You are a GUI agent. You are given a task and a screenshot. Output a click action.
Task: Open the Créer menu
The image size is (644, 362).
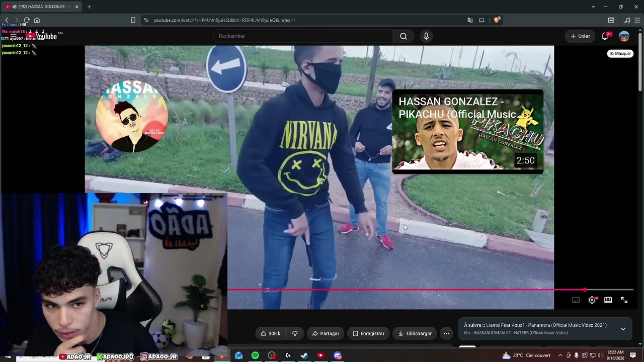click(x=580, y=36)
